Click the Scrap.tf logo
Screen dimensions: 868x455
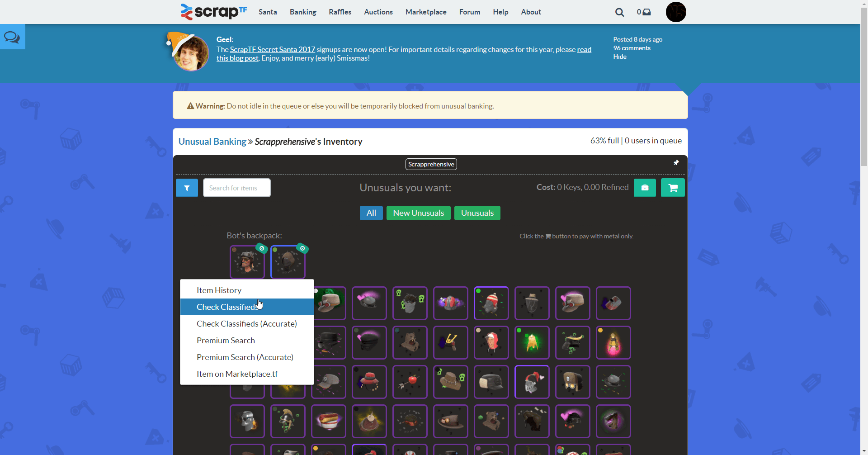(x=213, y=12)
